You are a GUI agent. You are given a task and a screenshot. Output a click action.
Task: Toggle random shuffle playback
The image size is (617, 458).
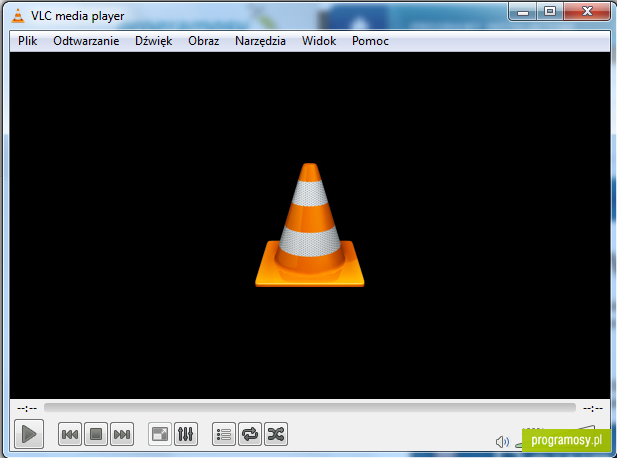point(276,434)
